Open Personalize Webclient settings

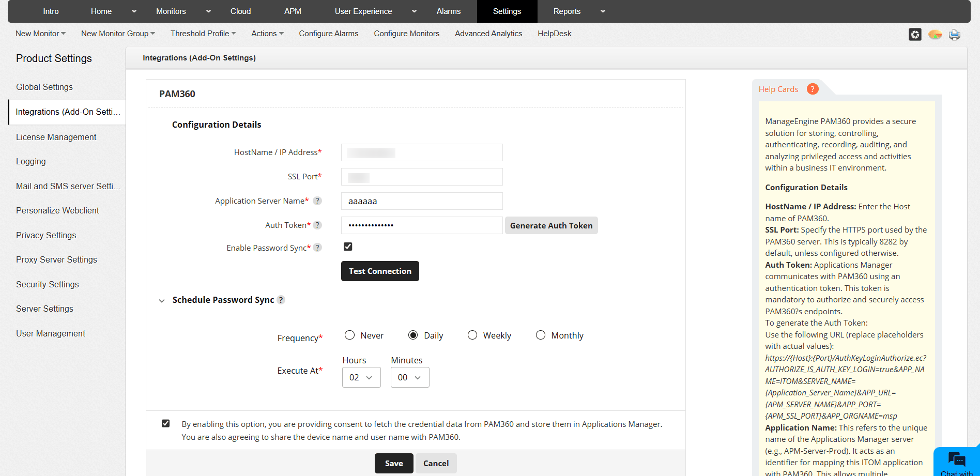[57, 210]
